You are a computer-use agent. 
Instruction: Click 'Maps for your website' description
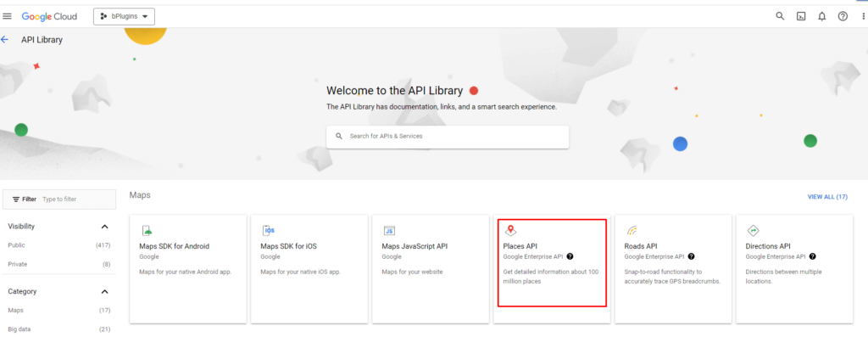tap(413, 272)
